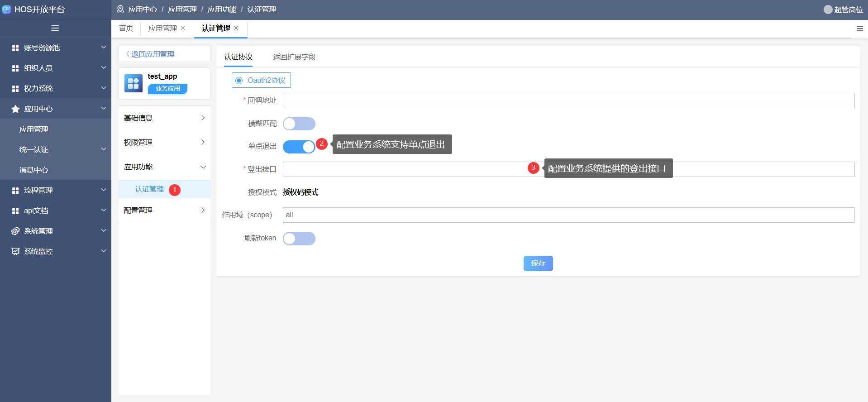Select the Oauth2协议 radio button

pyautogui.click(x=239, y=81)
